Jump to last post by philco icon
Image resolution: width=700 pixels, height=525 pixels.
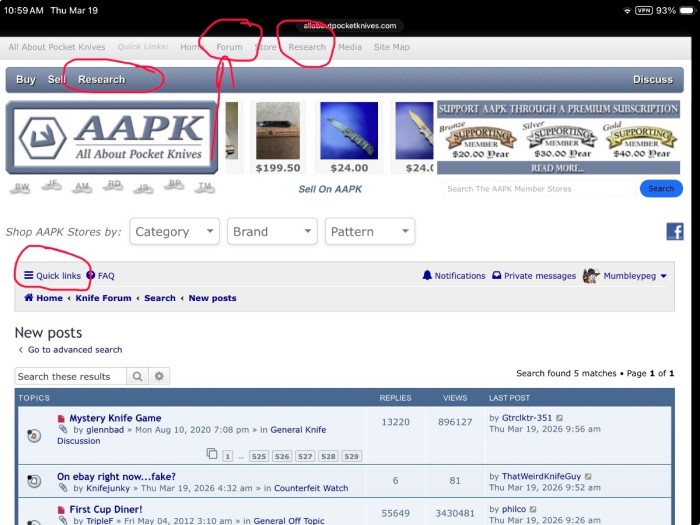coord(533,509)
